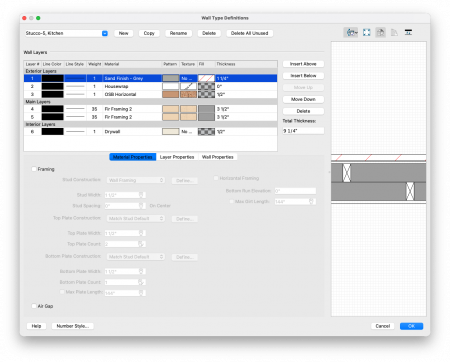The image size is (450, 362).
Task: Cancel the Wall Type Definitions dialog
Action: [383, 326]
